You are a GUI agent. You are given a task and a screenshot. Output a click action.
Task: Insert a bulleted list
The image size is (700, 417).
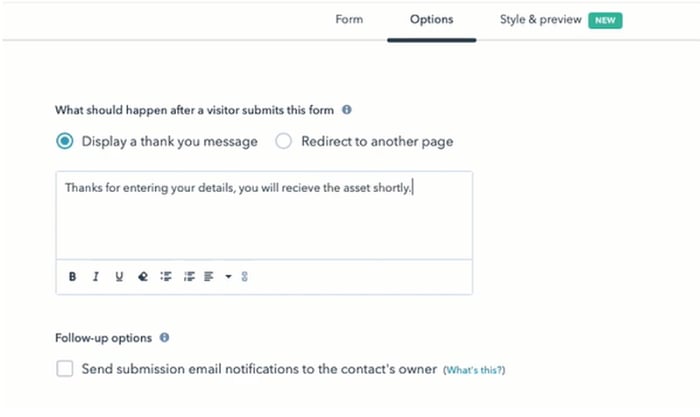click(166, 276)
